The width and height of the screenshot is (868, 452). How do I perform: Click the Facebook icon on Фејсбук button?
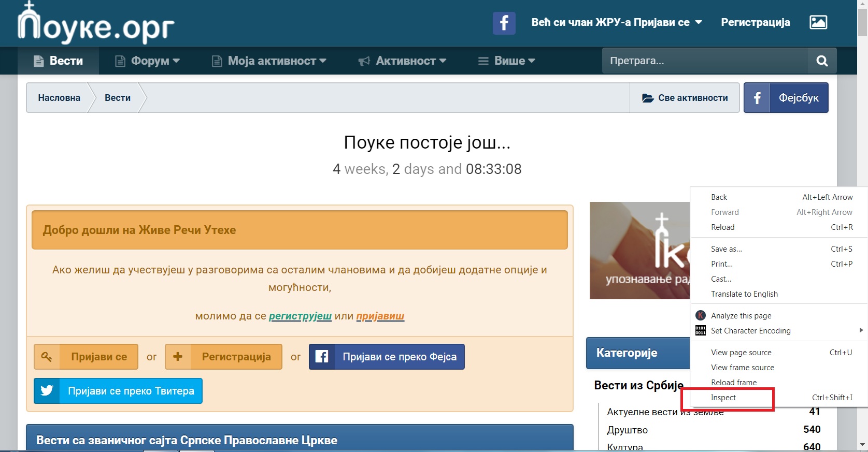(x=757, y=98)
